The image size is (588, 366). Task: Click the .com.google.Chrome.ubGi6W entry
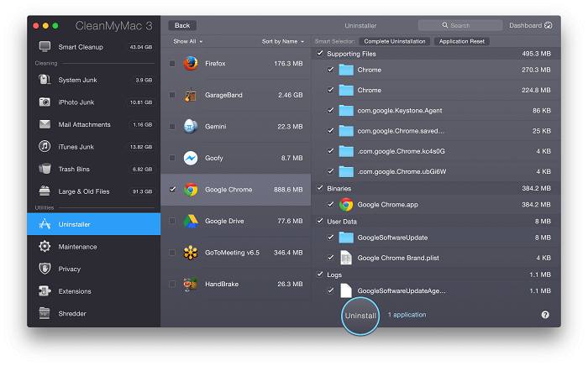tap(436, 171)
